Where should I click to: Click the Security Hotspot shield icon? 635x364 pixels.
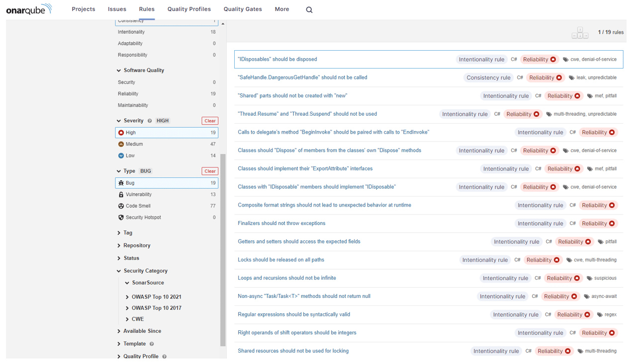pyautogui.click(x=121, y=218)
